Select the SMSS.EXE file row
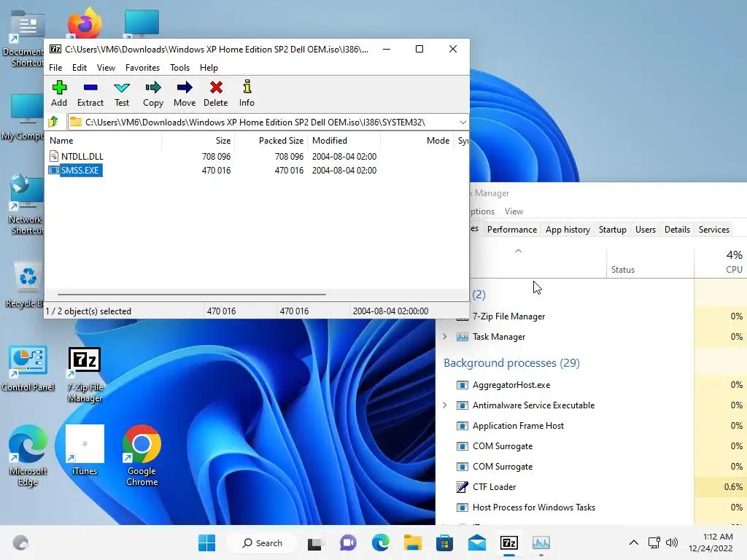Screen dimensions: 747x560 pyautogui.click(x=258, y=170)
